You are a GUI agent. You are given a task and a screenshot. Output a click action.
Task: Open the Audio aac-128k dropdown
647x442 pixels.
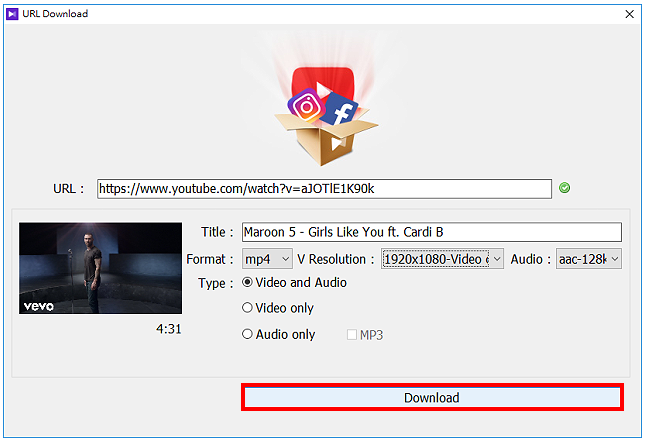point(588,259)
